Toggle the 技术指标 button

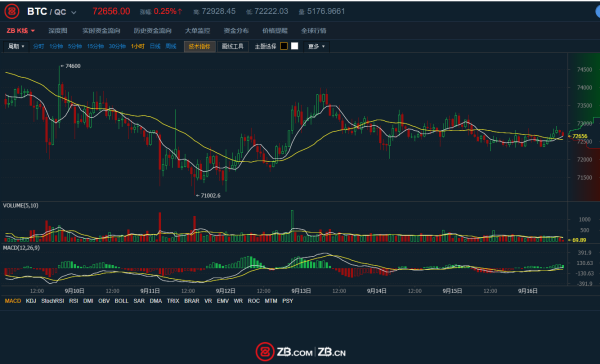[200, 46]
